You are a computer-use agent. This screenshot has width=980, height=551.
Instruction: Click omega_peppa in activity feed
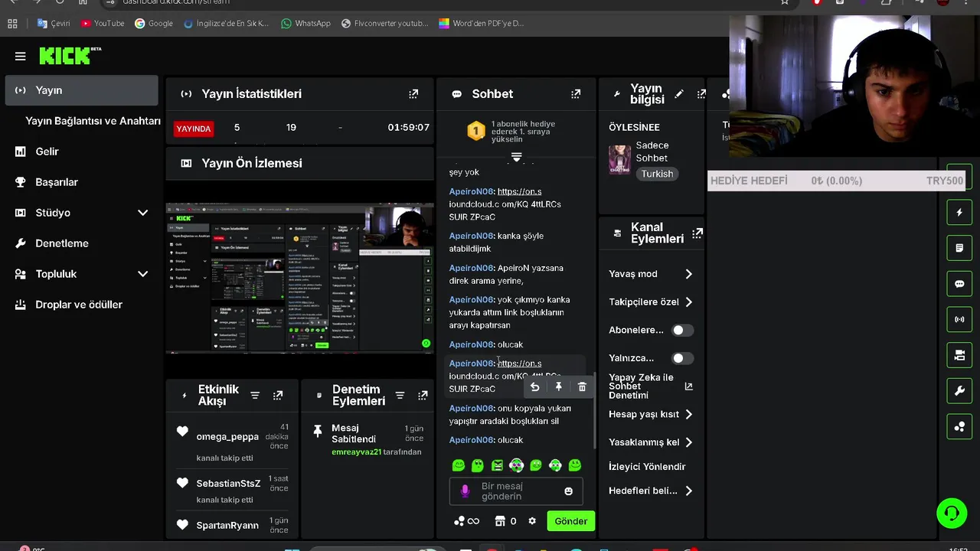(x=227, y=437)
